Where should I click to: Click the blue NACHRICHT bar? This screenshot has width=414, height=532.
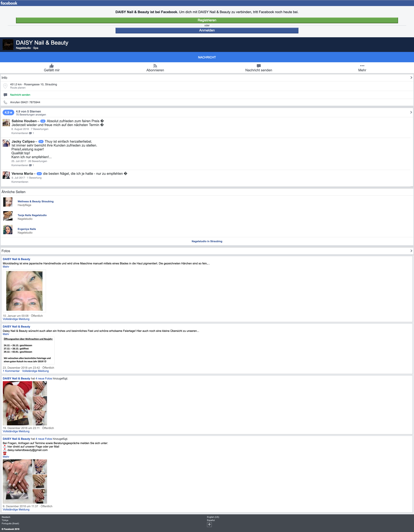click(207, 57)
